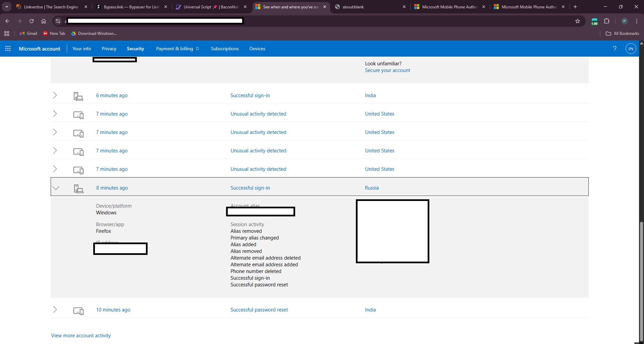This screenshot has width=644, height=344.
Task: Go to the browser home page
Action: click(44, 21)
